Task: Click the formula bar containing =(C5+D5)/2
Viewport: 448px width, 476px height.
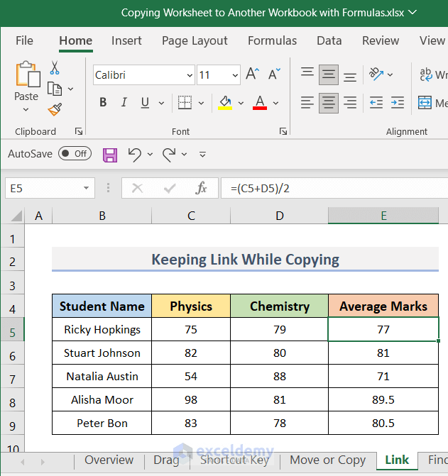Action: point(334,188)
